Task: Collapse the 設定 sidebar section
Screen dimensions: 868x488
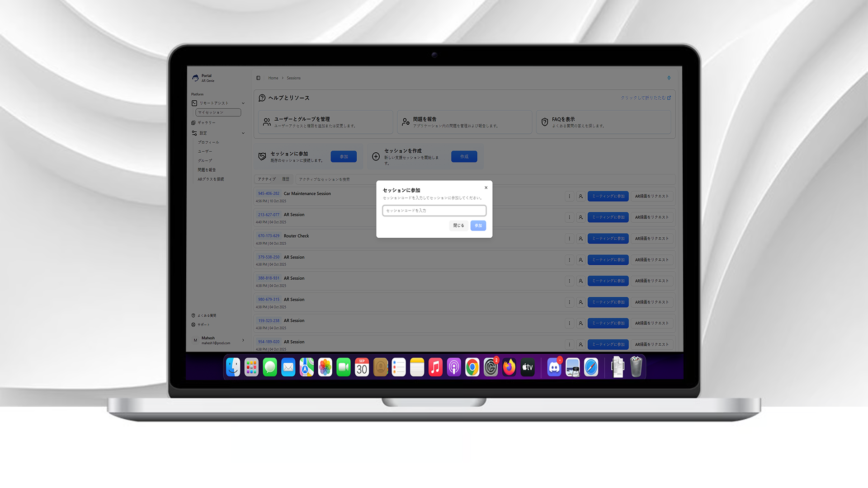Action: 243,133
